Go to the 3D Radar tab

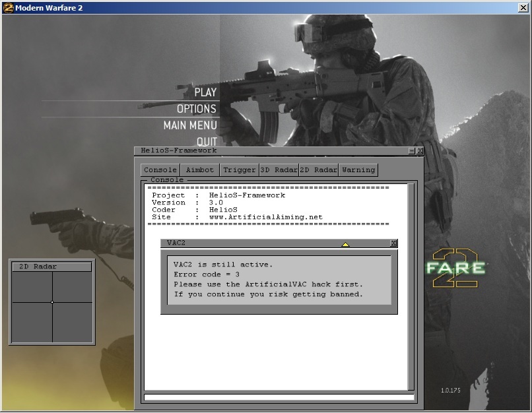(279, 170)
